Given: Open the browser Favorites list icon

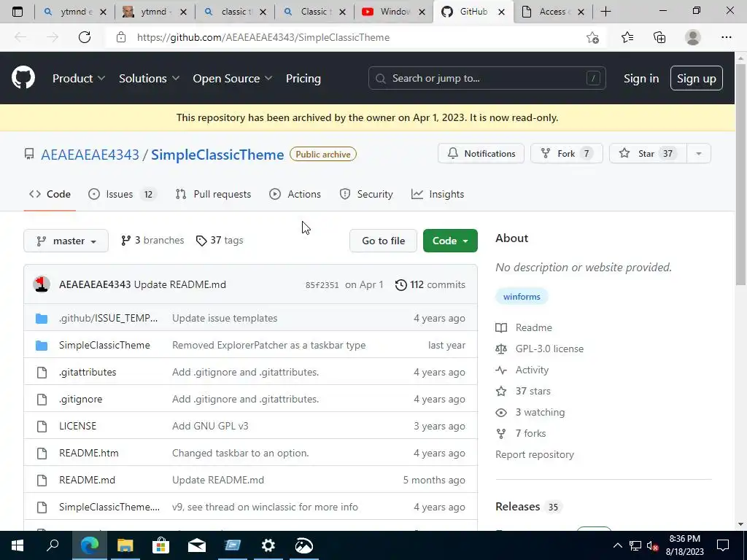Looking at the screenshot, I should click(x=627, y=37).
